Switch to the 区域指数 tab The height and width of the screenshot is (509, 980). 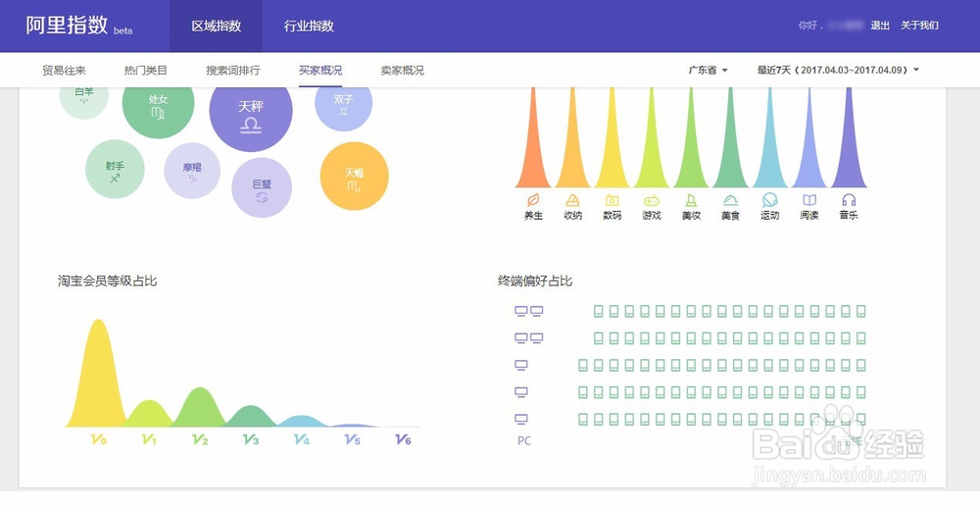217,25
